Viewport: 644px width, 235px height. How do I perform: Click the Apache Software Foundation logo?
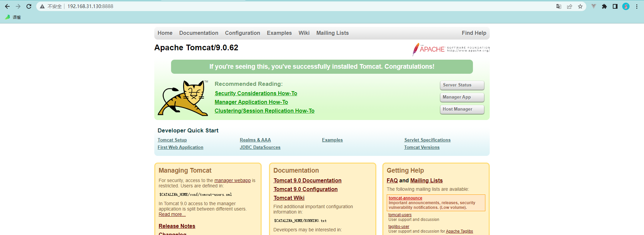click(x=451, y=49)
